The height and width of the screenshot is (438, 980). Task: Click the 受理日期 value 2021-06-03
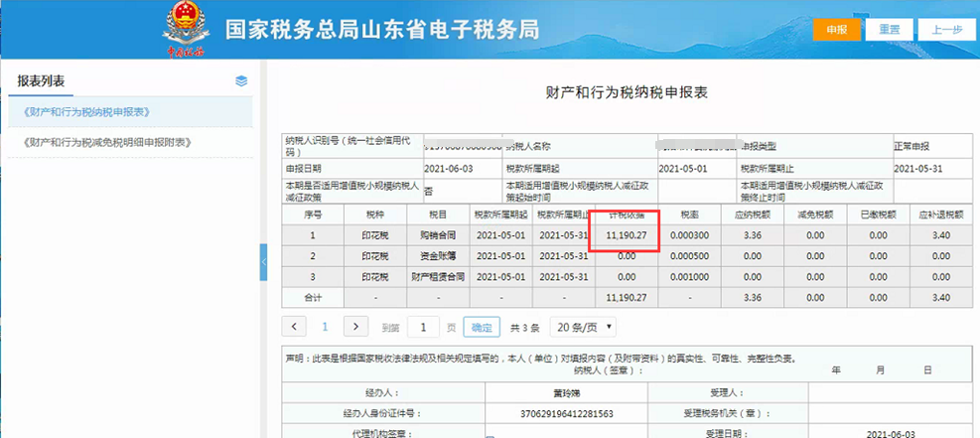[891, 434]
